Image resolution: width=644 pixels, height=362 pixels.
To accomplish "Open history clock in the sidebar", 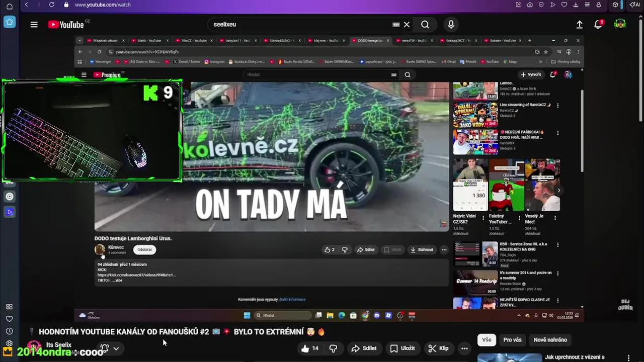I will (x=9, y=331).
